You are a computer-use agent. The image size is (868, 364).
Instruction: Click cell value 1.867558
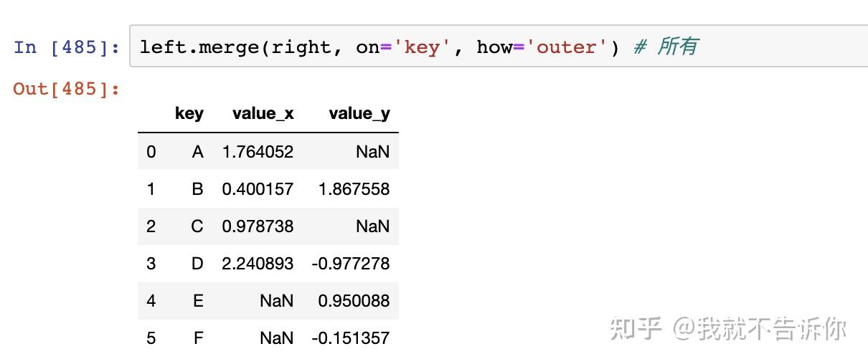pos(354,189)
